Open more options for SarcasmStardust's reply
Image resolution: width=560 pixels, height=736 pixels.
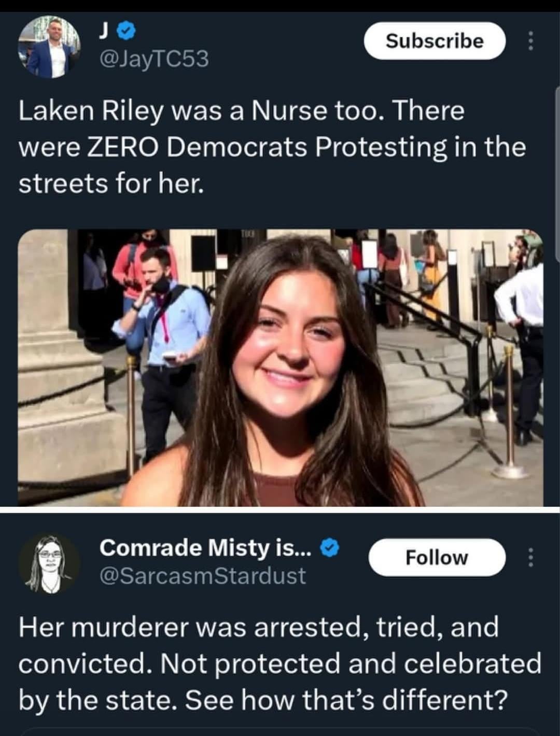[x=530, y=558]
